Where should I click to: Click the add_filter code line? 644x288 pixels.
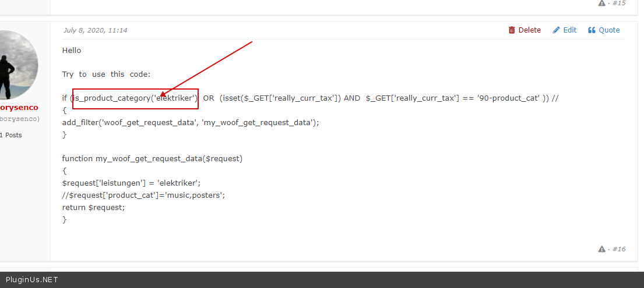(191, 122)
